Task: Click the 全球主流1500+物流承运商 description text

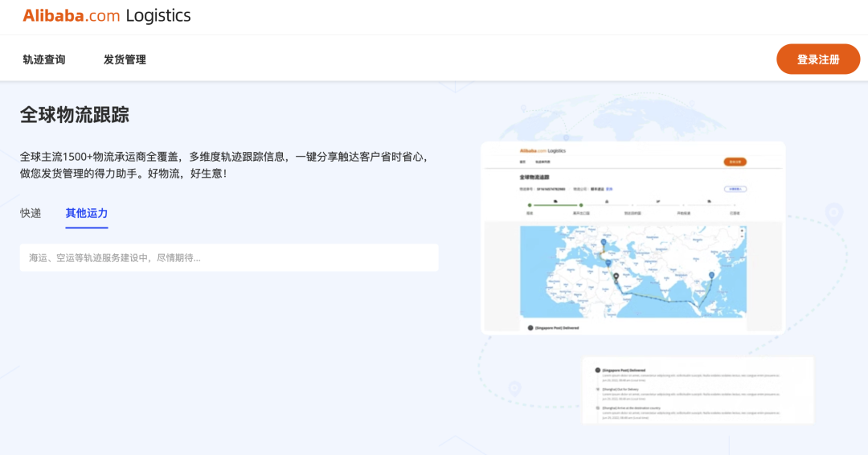Action: tap(225, 165)
